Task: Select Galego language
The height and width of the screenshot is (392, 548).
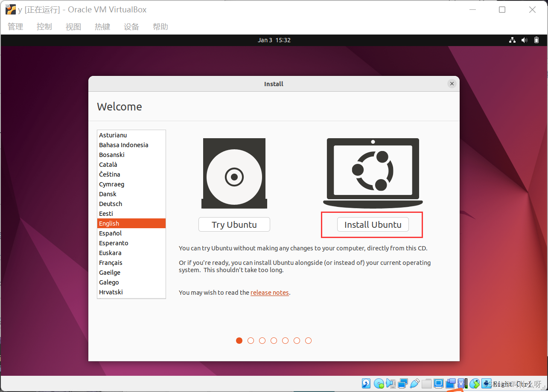Action: 131,282
